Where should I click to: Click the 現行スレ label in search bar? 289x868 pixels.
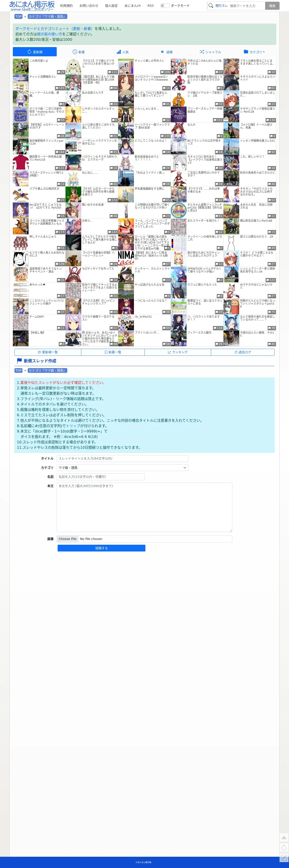point(222,6)
